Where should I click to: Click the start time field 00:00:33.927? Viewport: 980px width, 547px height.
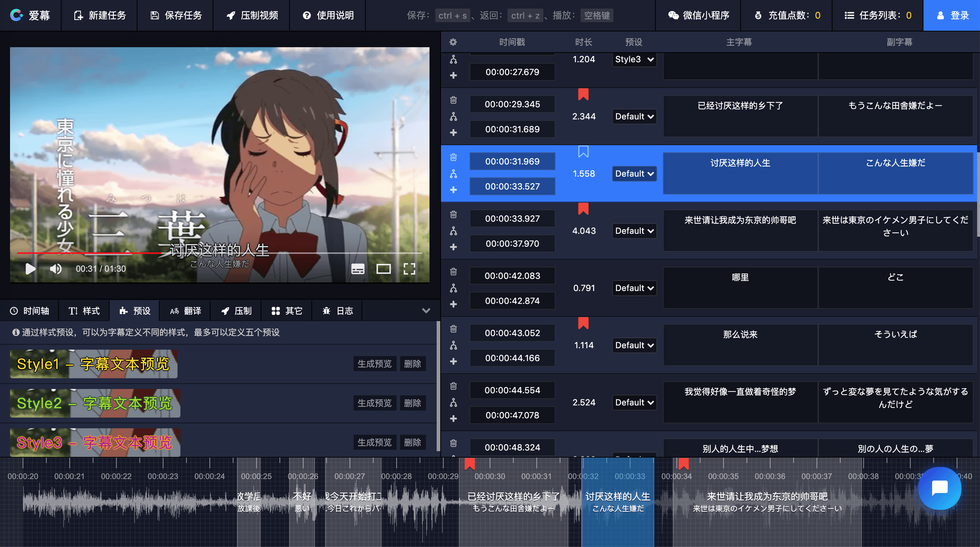pyautogui.click(x=512, y=218)
